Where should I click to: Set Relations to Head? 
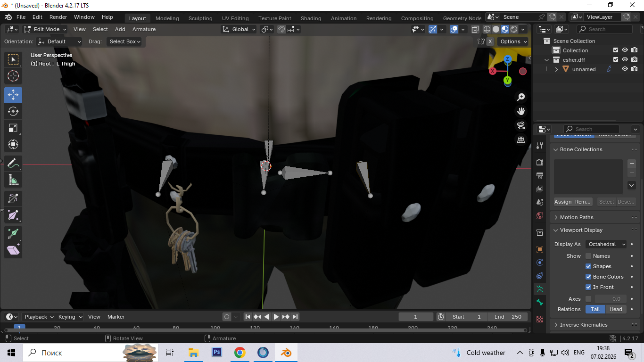616,309
